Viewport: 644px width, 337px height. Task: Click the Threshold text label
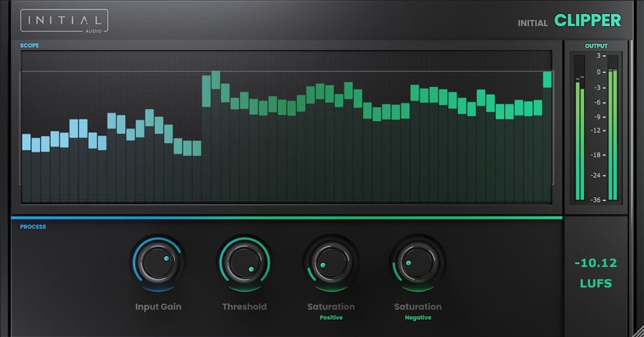click(x=244, y=307)
